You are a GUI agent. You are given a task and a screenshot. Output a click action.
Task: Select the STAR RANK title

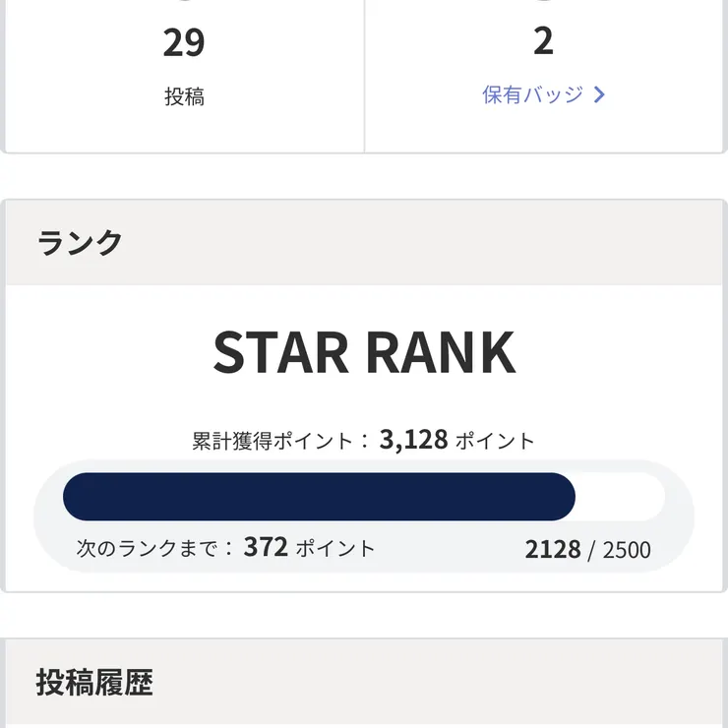point(364,352)
